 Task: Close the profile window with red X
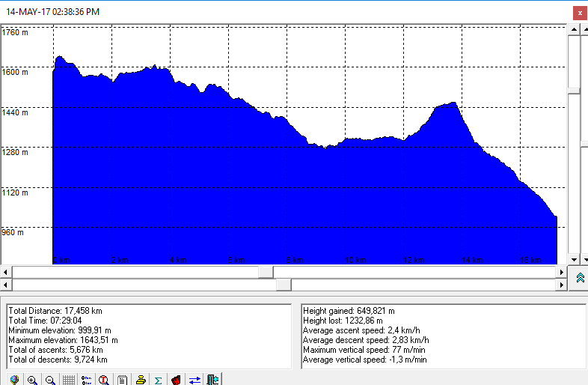pyautogui.click(x=579, y=13)
